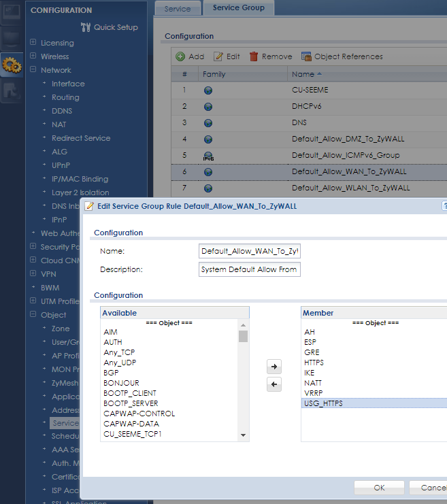Click the green Add icon
Screen dimensions: 447x504
point(180,56)
